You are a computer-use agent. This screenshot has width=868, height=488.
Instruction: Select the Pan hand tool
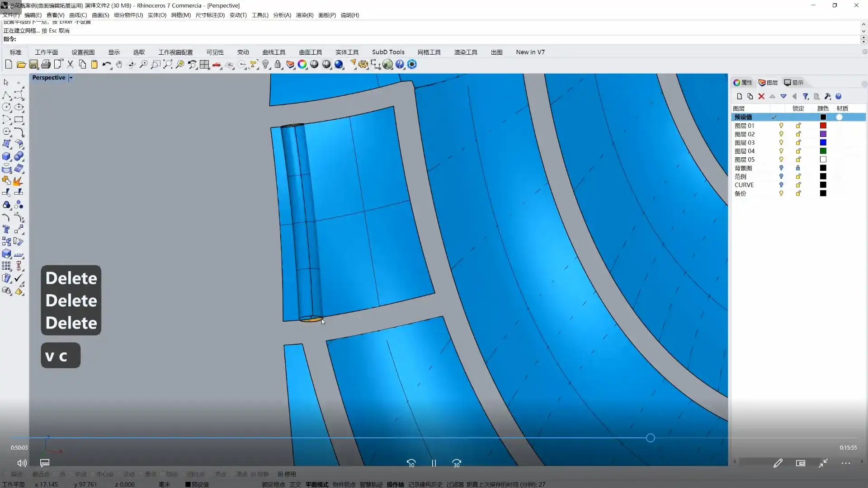click(119, 65)
